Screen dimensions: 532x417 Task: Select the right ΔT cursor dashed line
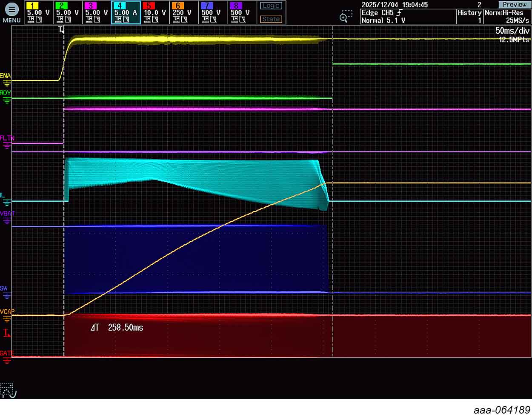[x=332, y=191]
